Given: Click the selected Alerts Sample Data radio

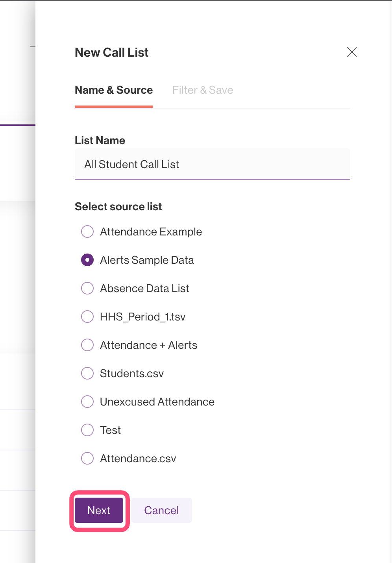Looking at the screenshot, I should pyautogui.click(x=87, y=260).
